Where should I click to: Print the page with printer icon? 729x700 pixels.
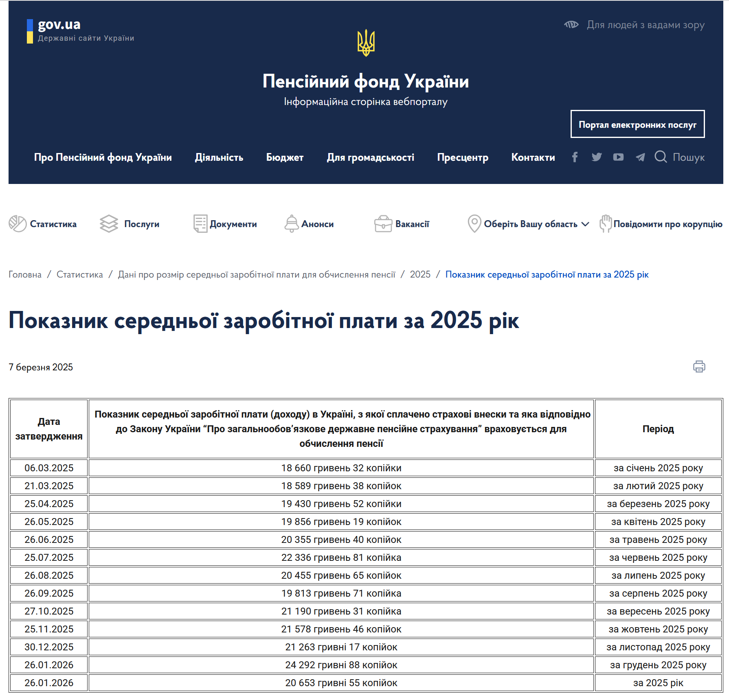click(x=699, y=366)
